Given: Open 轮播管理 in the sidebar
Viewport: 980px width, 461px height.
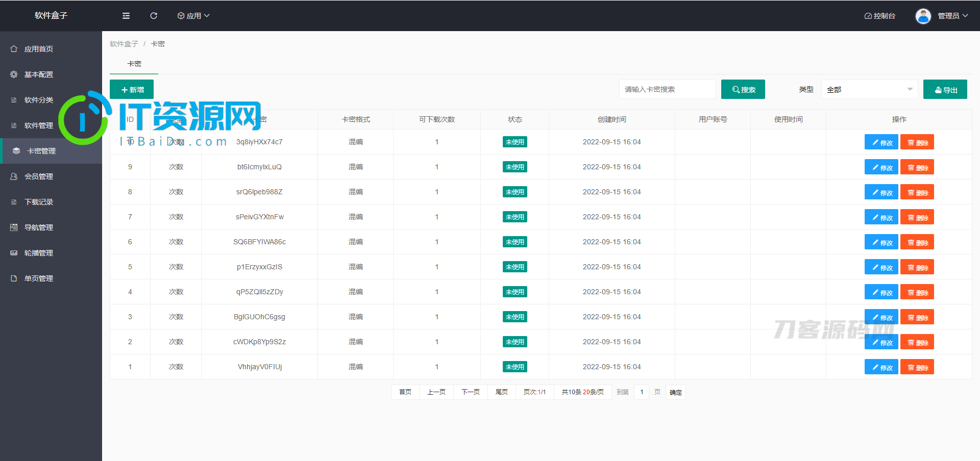Looking at the screenshot, I should tap(51, 253).
